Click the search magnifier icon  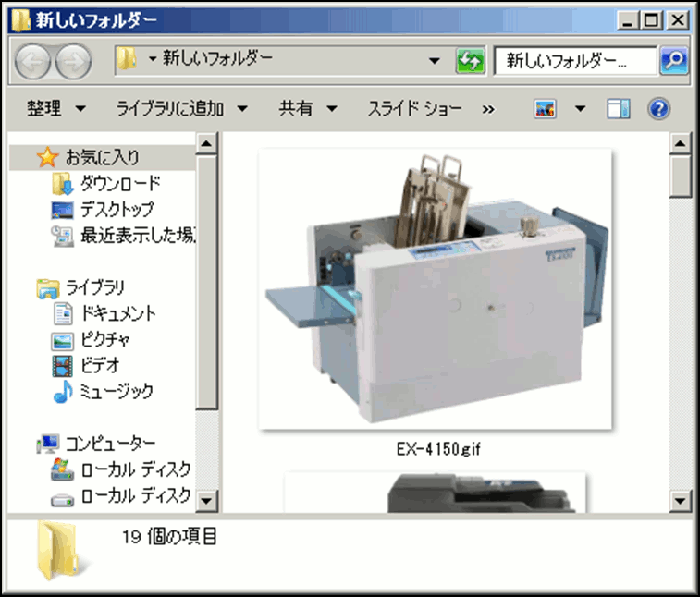tap(672, 61)
